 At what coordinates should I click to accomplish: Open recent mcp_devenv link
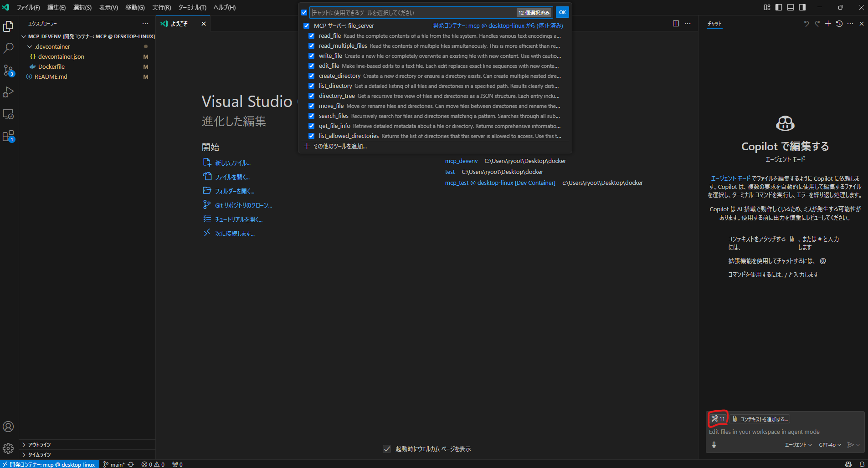(x=461, y=161)
